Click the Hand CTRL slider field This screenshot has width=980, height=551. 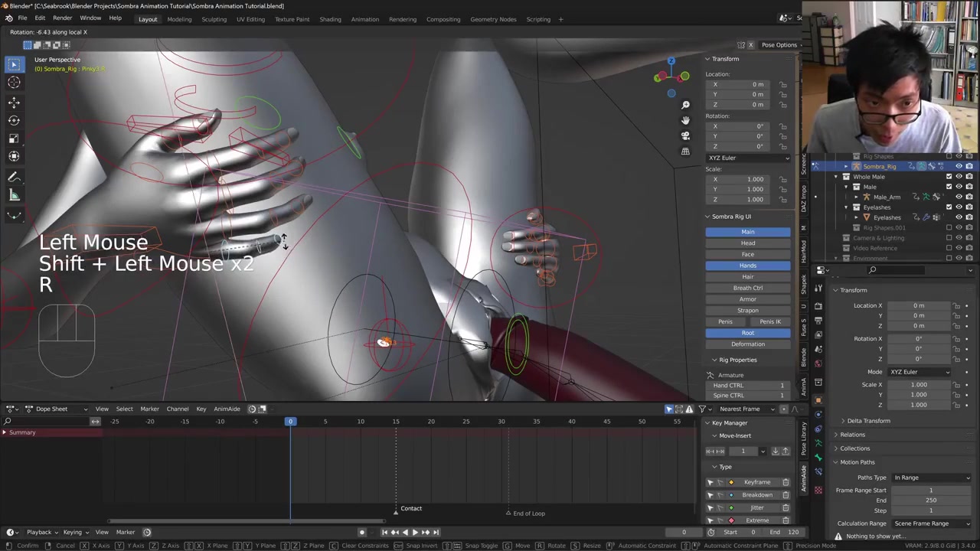pyautogui.click(x=748, y=385)
